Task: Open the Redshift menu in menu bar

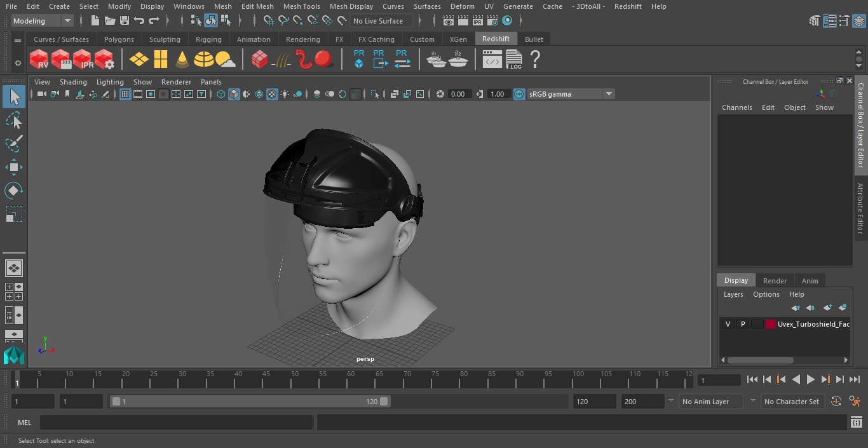Action: [x=628, y=6]
